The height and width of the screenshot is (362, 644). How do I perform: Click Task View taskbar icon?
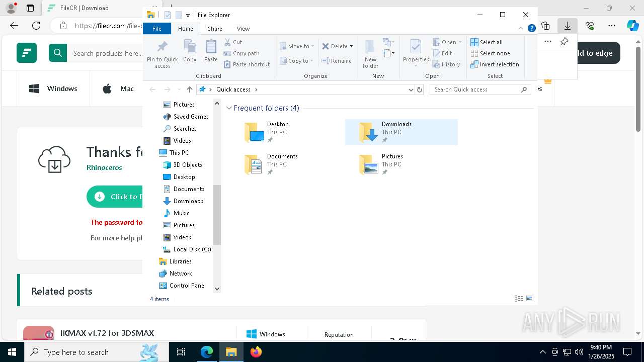coord(181,352)
